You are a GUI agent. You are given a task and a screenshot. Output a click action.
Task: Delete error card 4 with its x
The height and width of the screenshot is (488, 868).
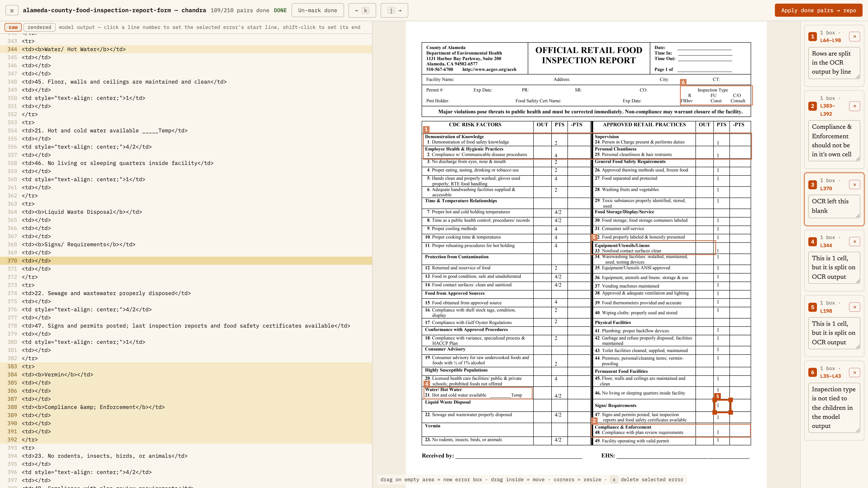[854, 242]
